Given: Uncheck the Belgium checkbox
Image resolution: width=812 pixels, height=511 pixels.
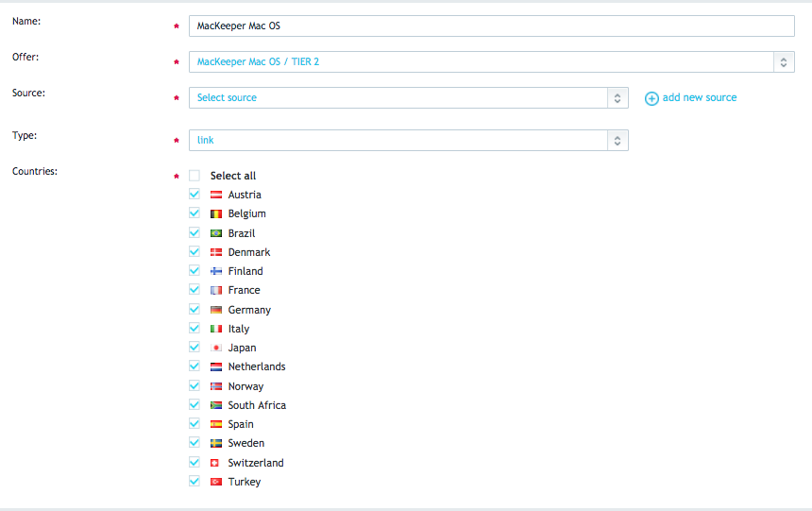Looking at the screenshot, I should (195, 213).
